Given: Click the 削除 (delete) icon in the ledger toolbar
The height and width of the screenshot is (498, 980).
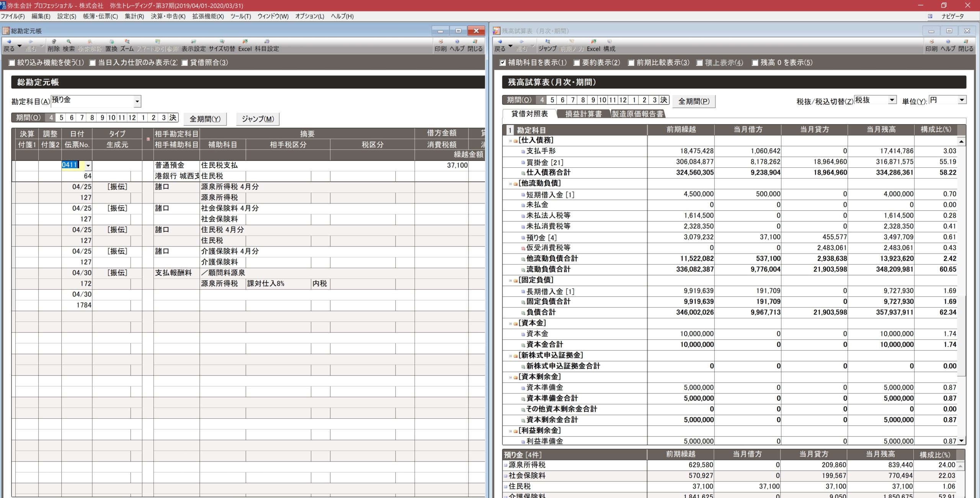Looking at the screenshot, I should pos(54,45).
